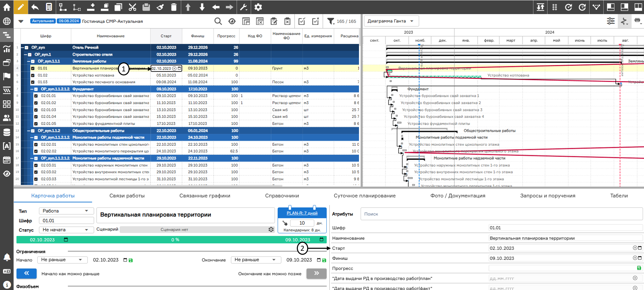The image size is (644, 290).
Task: Open the Справочники tab
Action: coord(282,196)
